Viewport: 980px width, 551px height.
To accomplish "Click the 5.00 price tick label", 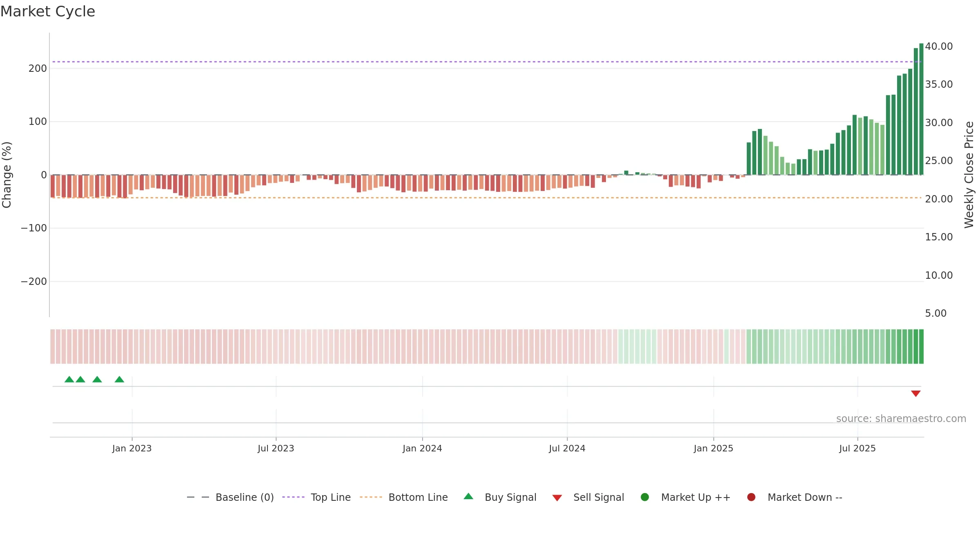I will tap(935, 313).
